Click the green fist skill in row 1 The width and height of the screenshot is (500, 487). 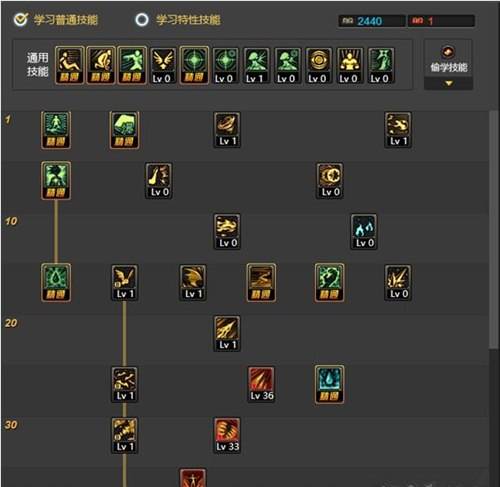tap(124, 130)
